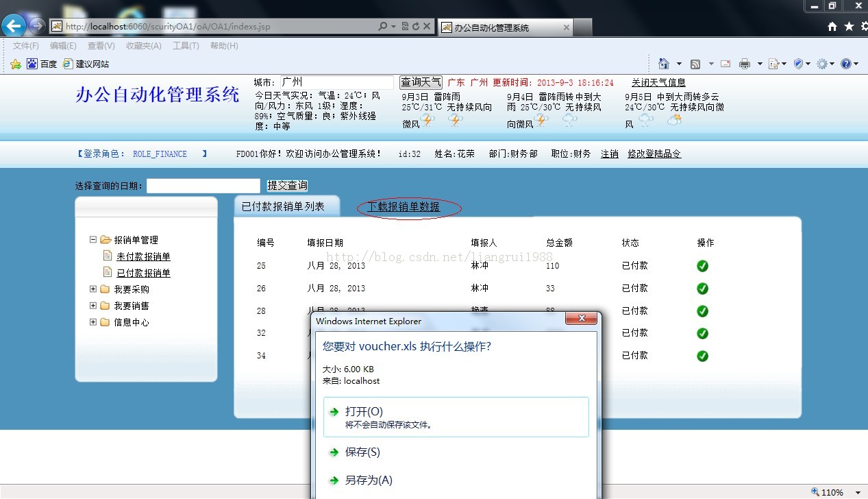Click the Read Mail envelope icon
Image resolution: width=868 pixels, height=499 pixels.
[x=724, y=62]
